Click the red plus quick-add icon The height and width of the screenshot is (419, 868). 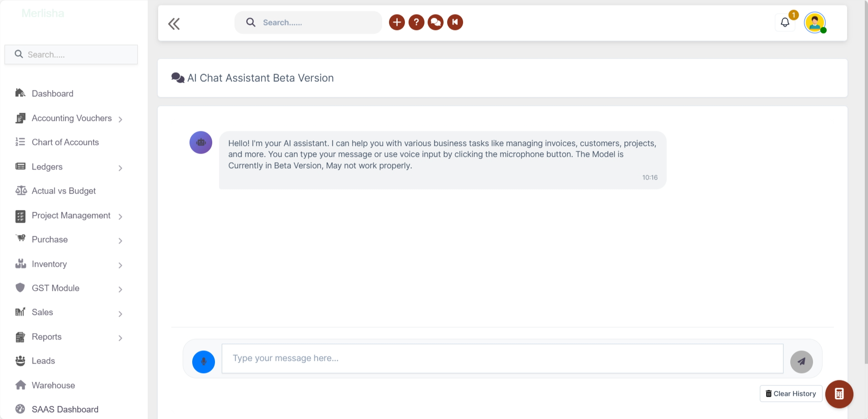(x=397, y=22)
